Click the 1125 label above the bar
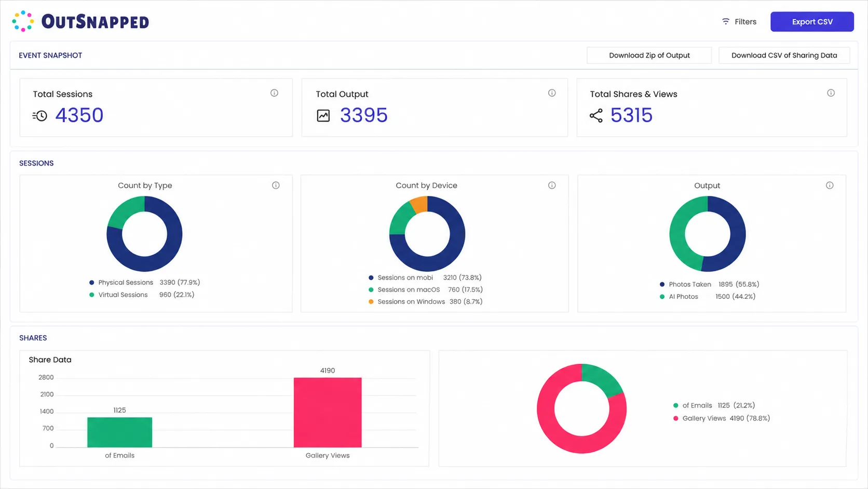 click(x=119, y=410)
